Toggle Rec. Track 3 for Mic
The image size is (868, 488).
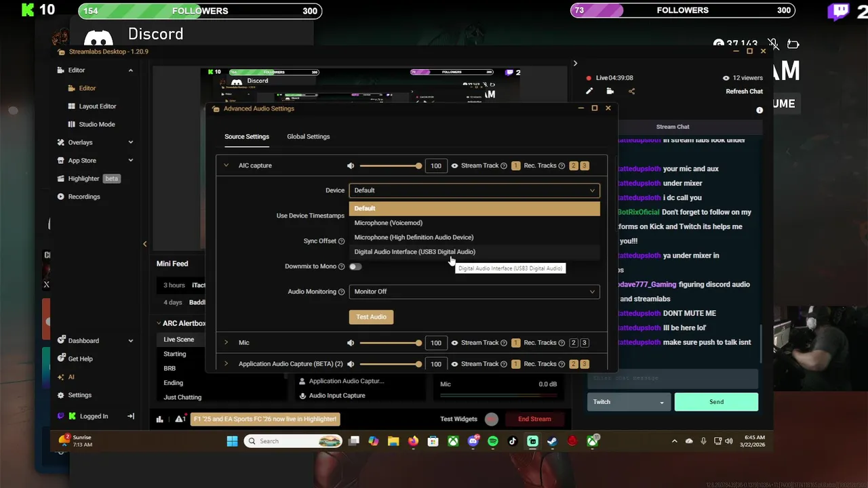(584, 343)
